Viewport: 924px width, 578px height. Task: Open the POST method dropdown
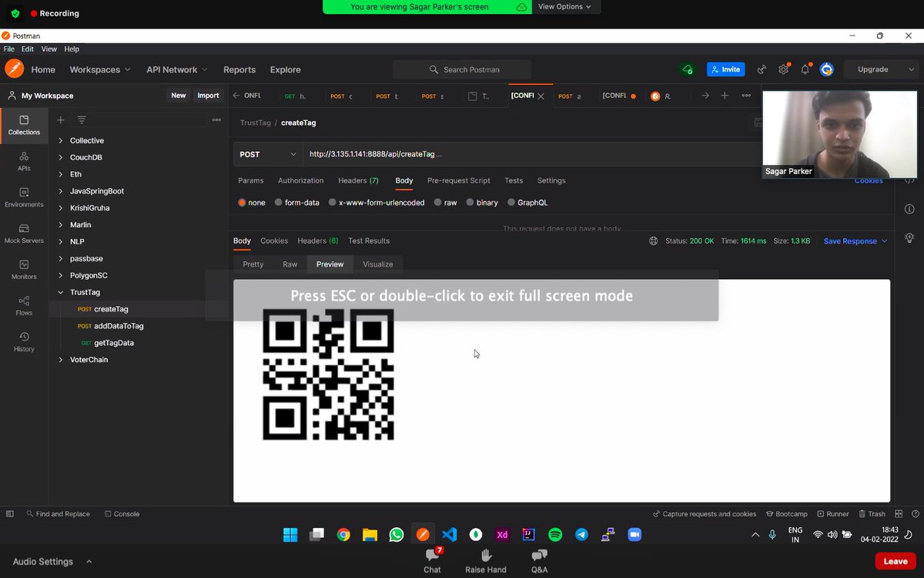[x=268, y=154]
